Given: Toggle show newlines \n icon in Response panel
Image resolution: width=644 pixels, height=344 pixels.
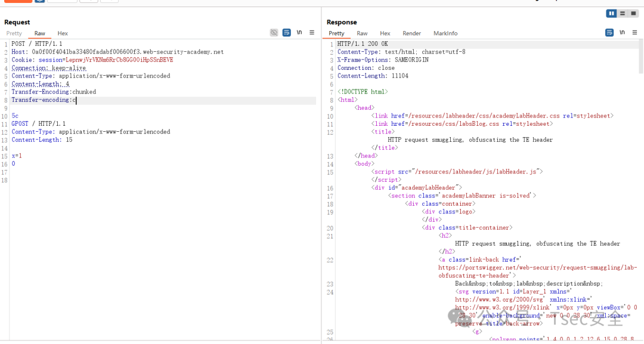Looking at the screenshot, I should tap(622, 32).
